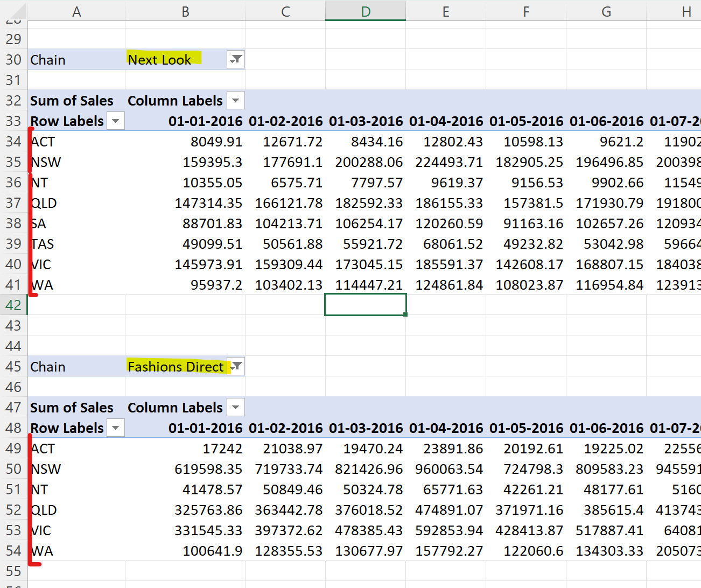Open Row Labels dropdown in row 33
The height and width of the screenshot is (588, 701).
pyautogui.click(x=116, y=121)
